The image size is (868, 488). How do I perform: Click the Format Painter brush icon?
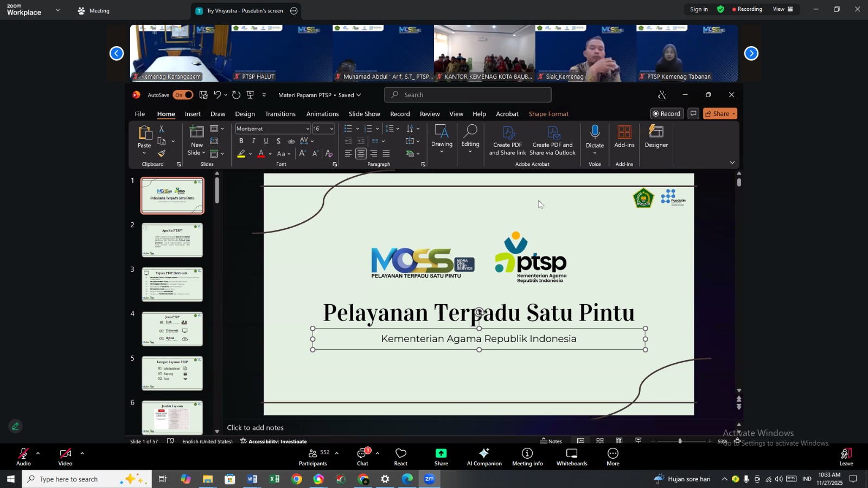pyautogui.click(x=162, y=153)
